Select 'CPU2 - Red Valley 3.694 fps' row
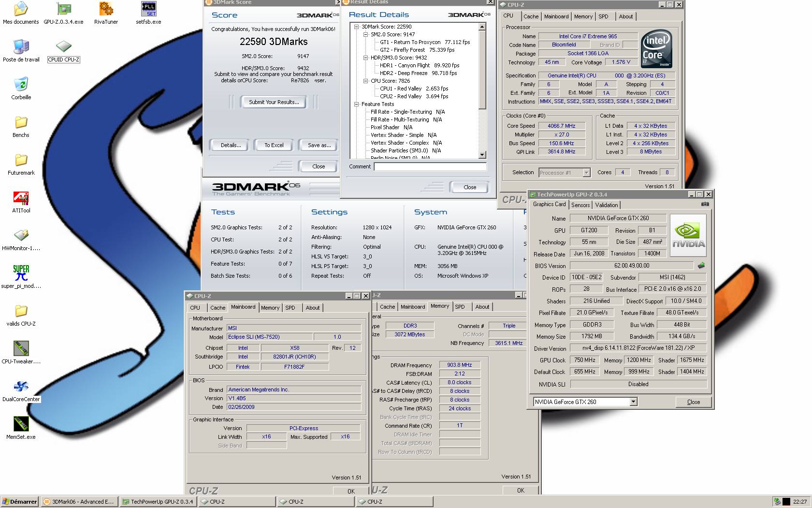The image size is (812, 508). coord(414,96)
